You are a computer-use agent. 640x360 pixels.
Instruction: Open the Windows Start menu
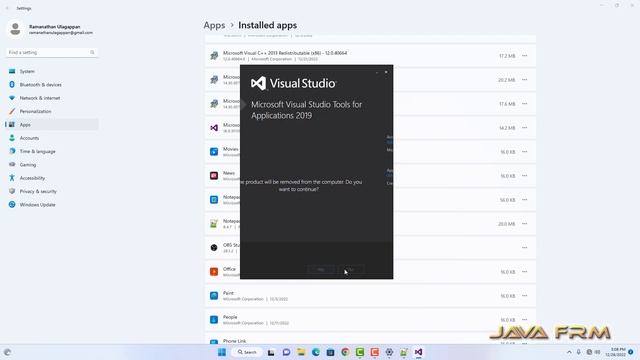pos(222,352)
